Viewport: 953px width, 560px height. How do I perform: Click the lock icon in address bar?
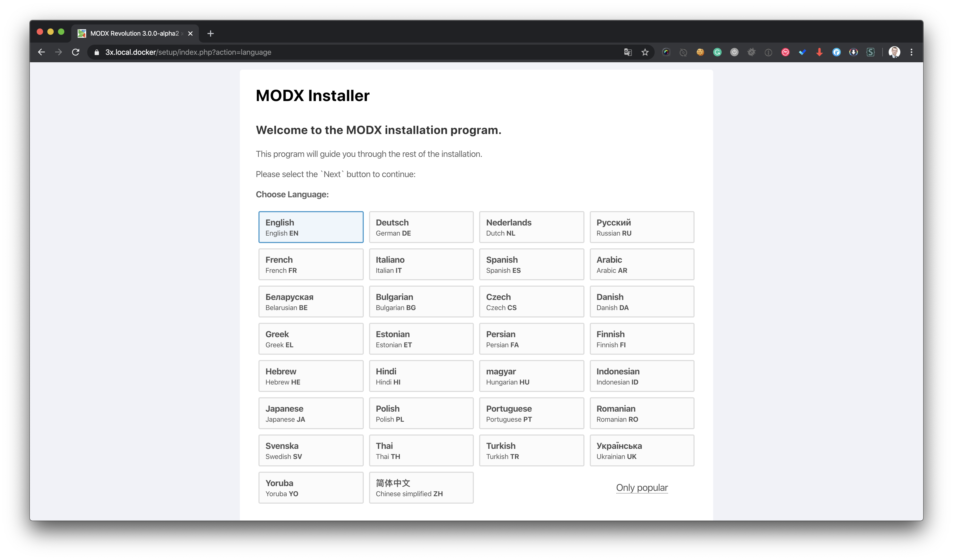97,52
